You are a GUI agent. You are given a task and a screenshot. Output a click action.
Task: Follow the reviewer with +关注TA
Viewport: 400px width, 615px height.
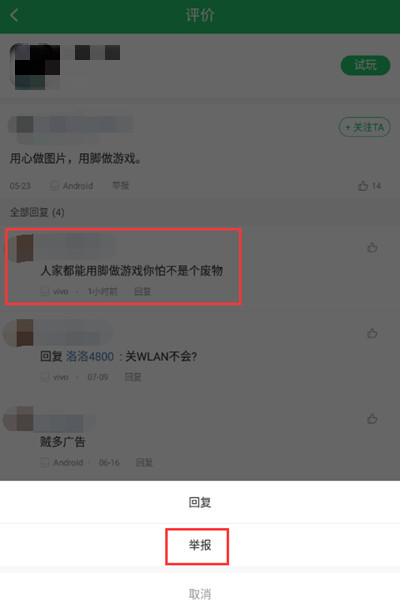coord(364,127)
